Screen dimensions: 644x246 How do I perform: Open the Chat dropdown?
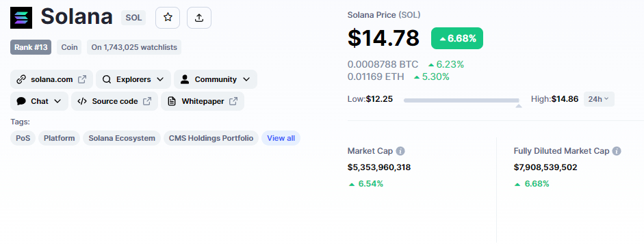coord(40,101)
